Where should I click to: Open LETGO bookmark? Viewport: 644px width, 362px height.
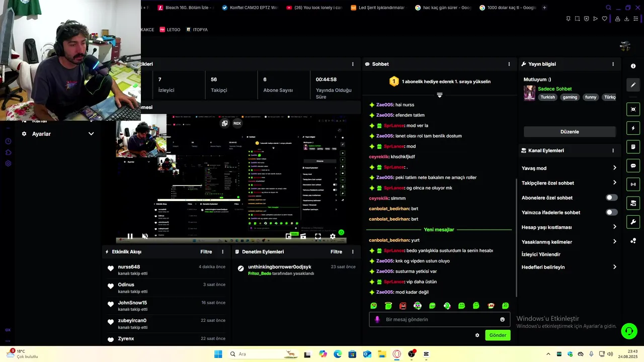[170, 30]
